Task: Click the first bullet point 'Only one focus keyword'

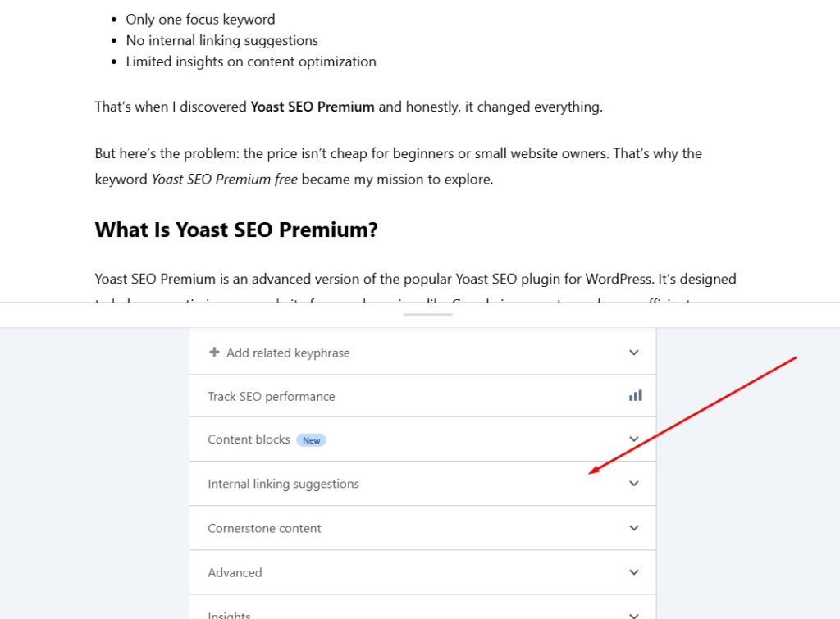Action: [x=200, y=19]
